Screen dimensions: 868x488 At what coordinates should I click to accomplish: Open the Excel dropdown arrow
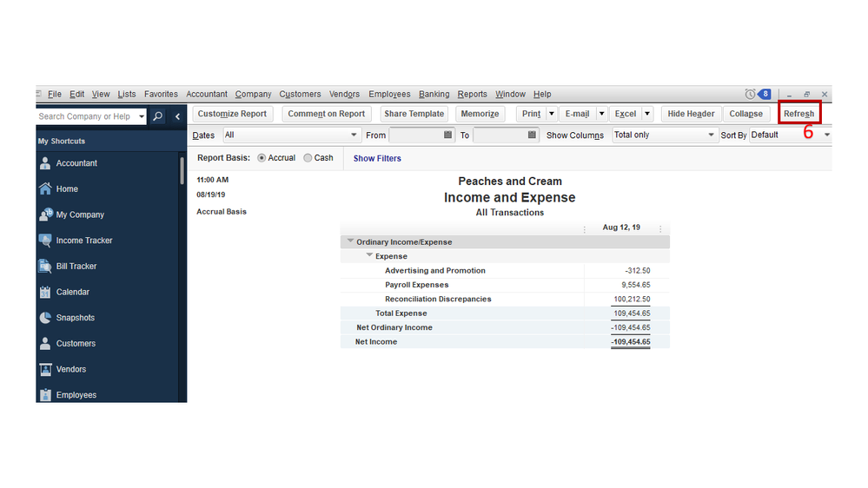(647, 114)
